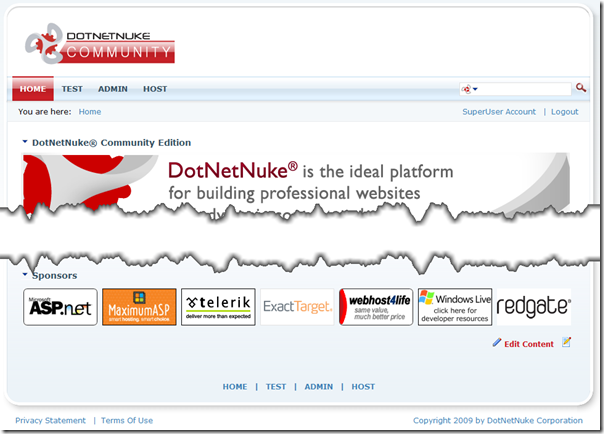This screenshot has width=604, height=434.
Task: Click Copyright 2009 by DotNetNuke Corporation text
Action: tap(498, 421)
